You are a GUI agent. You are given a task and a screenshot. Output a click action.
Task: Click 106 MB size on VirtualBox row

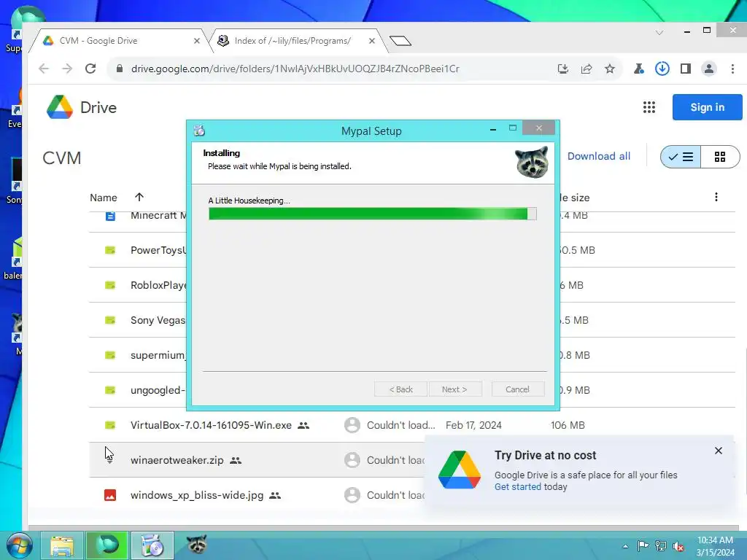coord(568,425)
